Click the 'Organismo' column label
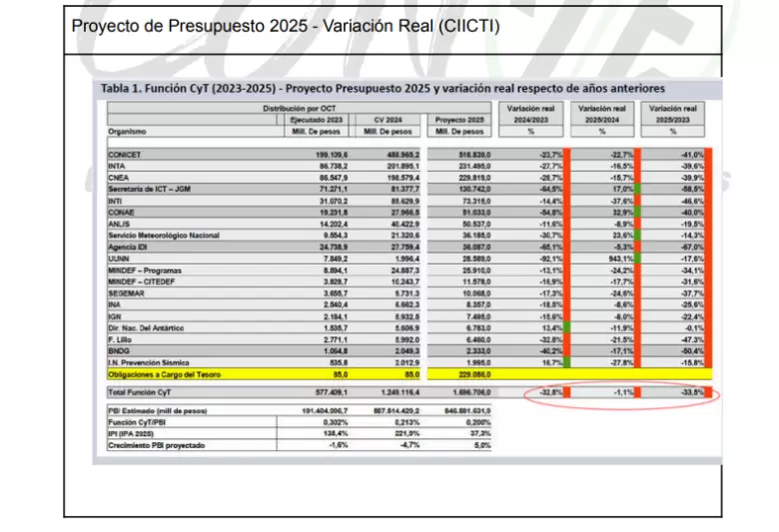779x532 pixels. pos(127,132)
